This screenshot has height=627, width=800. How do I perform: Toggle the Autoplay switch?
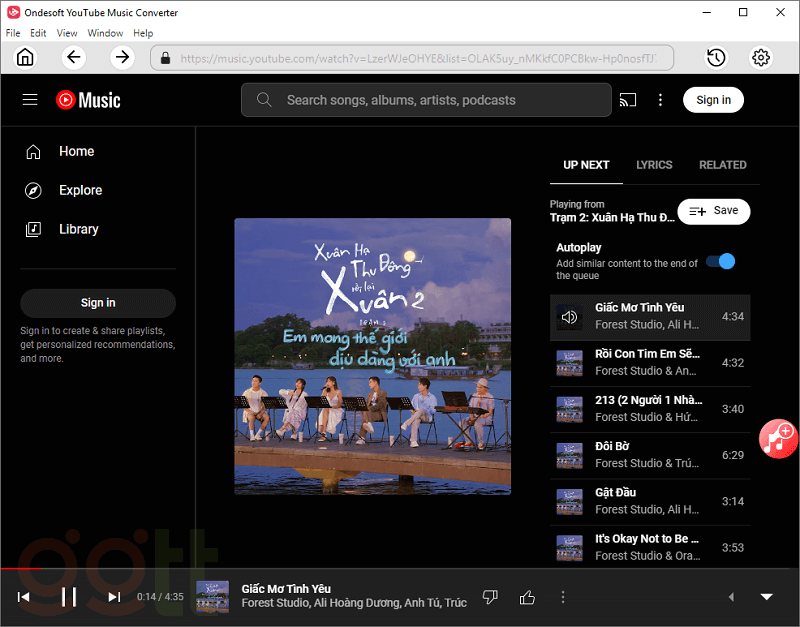coord(721,261)
